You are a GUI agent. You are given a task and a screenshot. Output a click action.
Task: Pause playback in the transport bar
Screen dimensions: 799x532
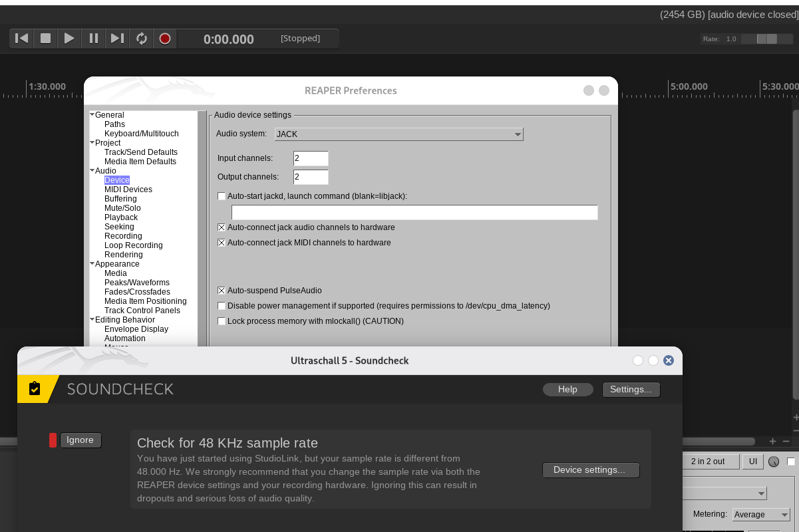click(x=93, y=39)
